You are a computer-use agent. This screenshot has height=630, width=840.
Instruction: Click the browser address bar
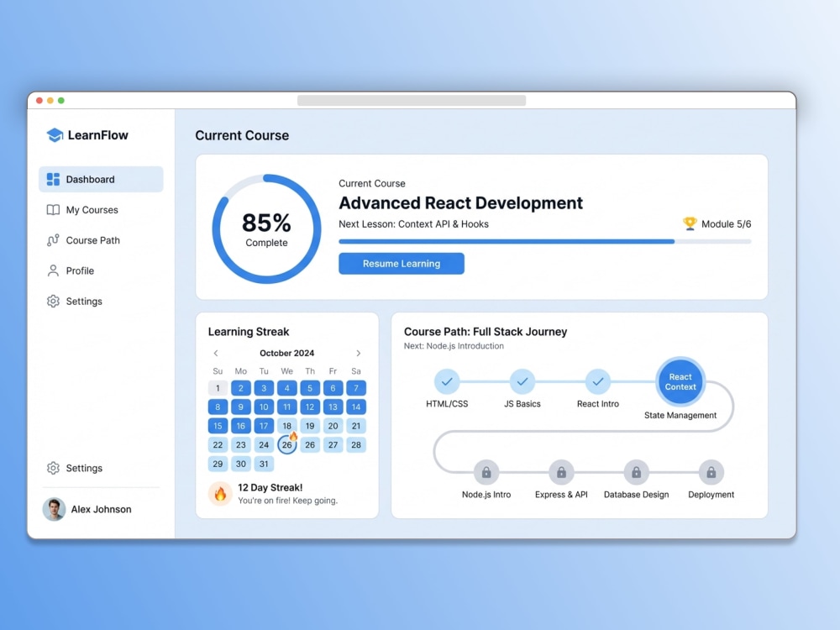(x=412, y=101)
